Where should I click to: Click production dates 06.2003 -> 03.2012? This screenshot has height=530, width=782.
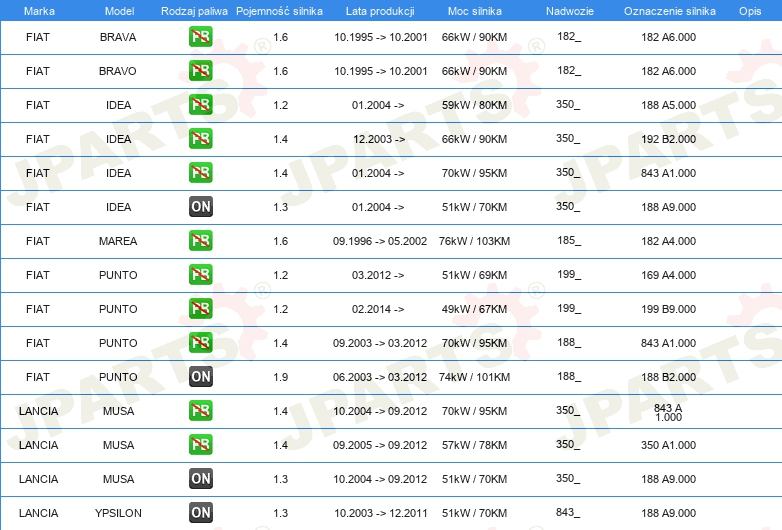coord(380,377)
